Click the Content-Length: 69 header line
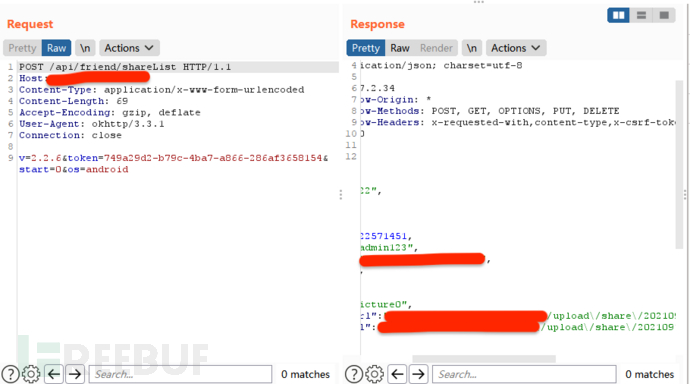The width and height of the screenshot is (690, 384). pyautogui.click(x=73, y=101)
